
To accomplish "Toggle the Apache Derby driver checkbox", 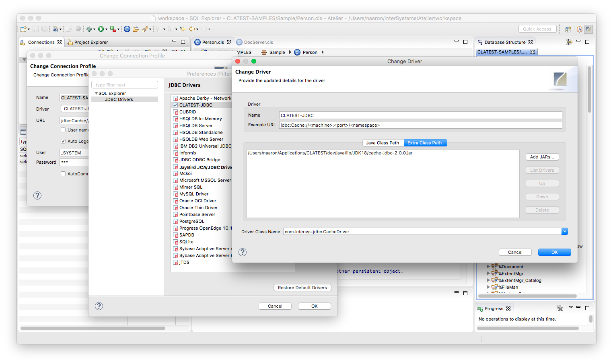I will coord(175,98).
